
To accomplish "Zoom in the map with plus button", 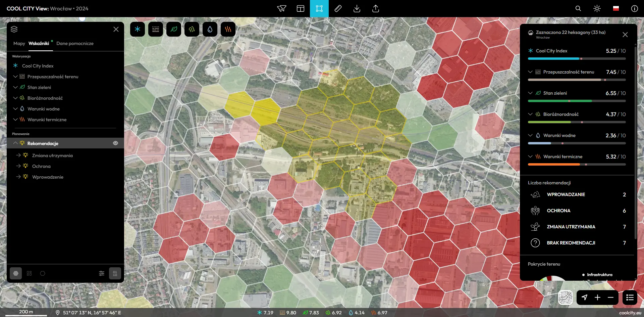I will point(597,298).
